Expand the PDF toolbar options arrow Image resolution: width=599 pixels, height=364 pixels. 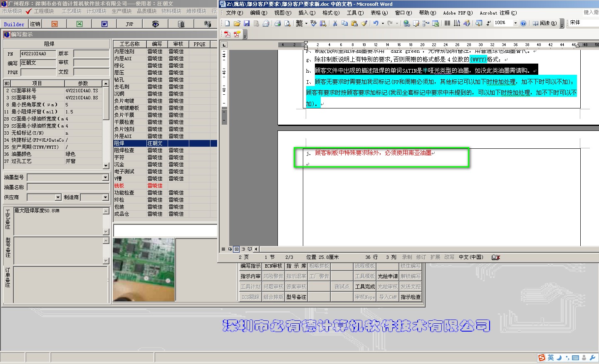click(x=245, y=35)
